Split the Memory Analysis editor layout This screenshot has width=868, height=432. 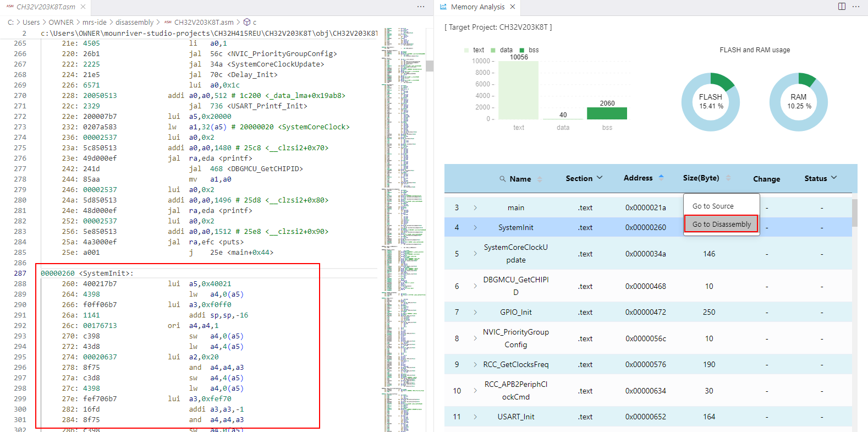pos(842,7)
